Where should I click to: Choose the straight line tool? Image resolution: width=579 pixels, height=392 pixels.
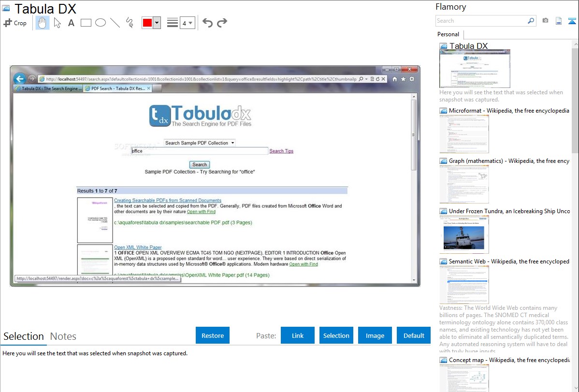pos(115,23)
